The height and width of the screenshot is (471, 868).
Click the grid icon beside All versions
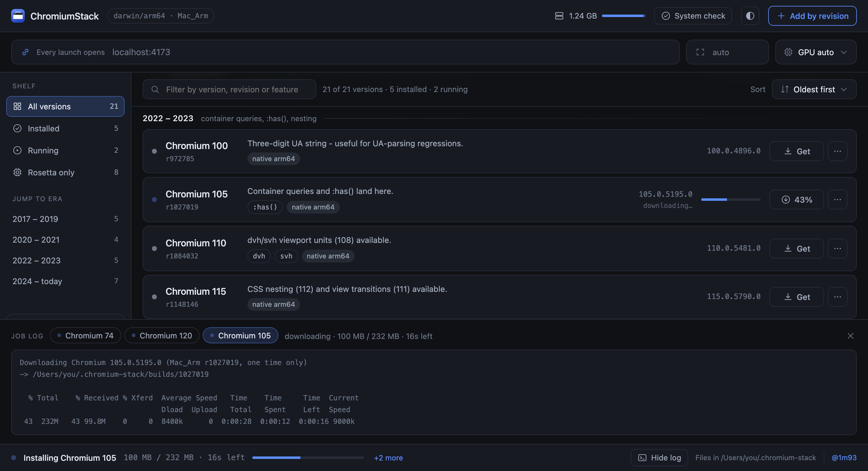(17, 107)
